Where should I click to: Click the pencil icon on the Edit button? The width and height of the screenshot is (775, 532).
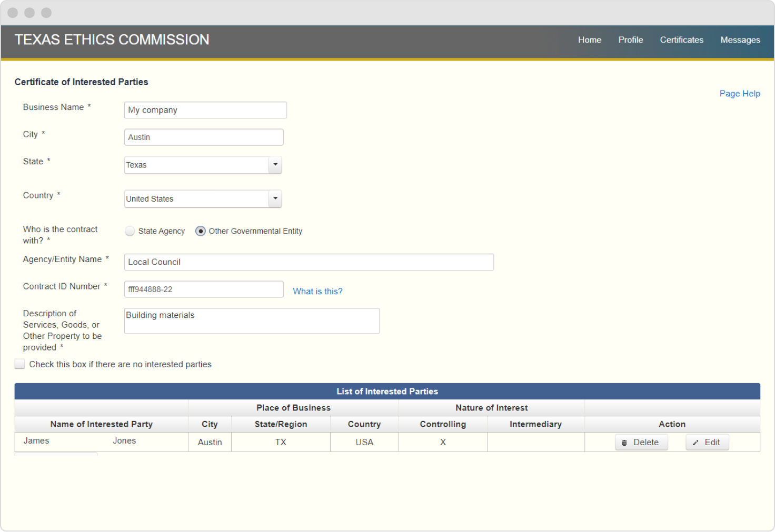(695, 442)
